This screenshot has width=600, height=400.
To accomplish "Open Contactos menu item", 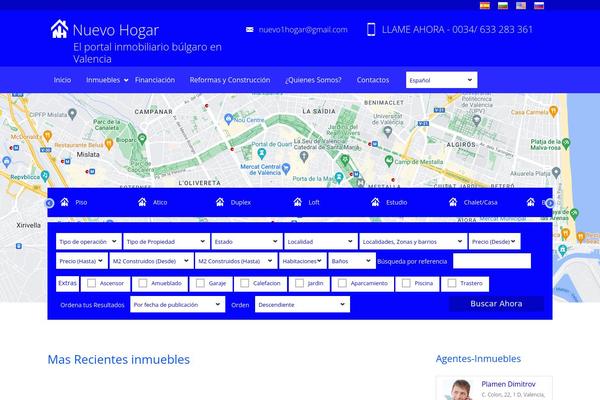I will coord(373,80).
